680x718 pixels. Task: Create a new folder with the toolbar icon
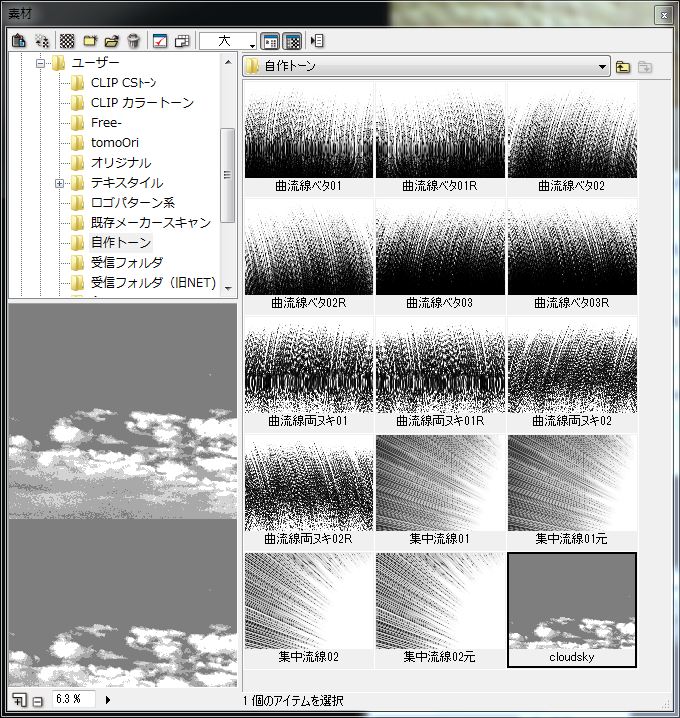pos(90,41)
